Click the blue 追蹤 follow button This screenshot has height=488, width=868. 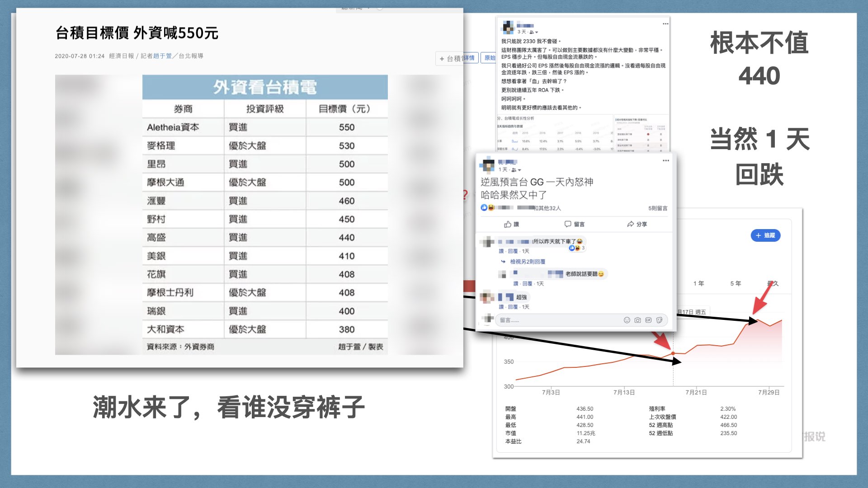coord(765,235)
